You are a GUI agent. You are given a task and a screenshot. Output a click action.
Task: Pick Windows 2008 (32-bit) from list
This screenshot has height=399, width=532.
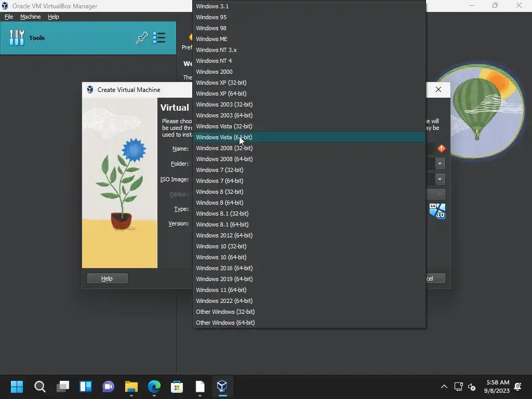(x=309, y=148)
